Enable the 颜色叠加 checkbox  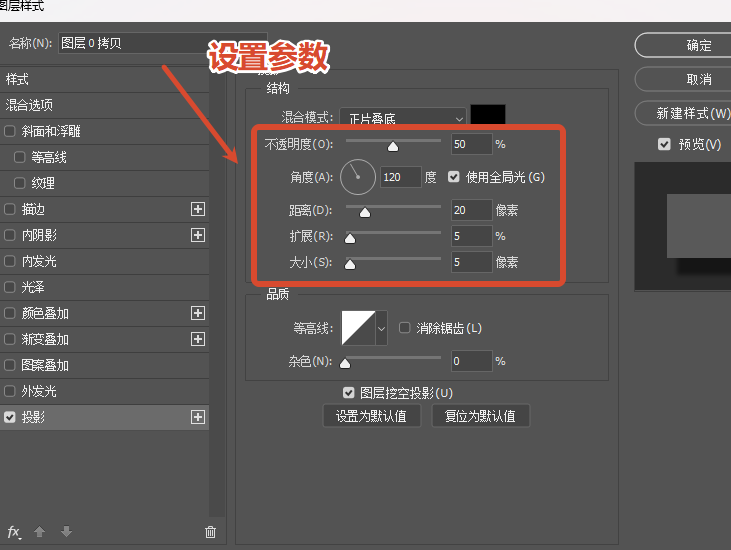9,313
